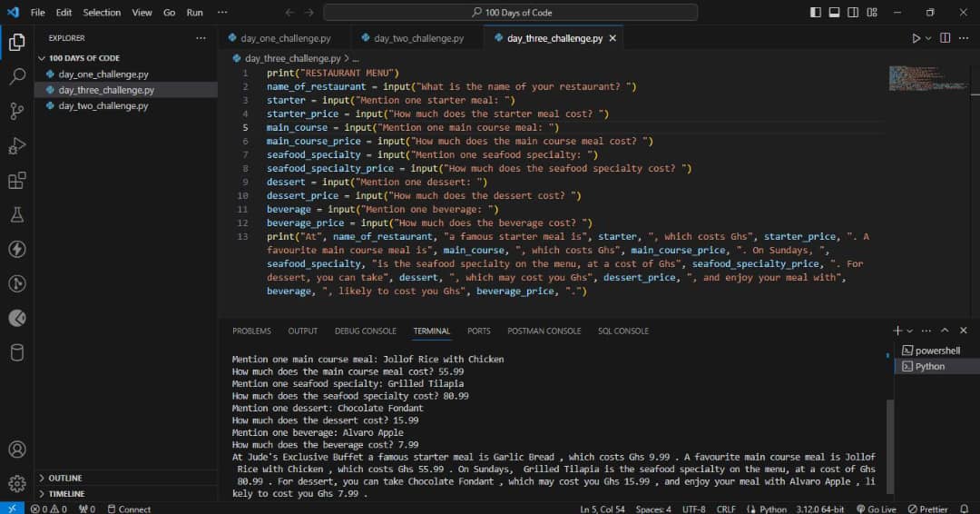Select the Python terminal
Viewport: 980px width, 514px height.
(936, 366)
